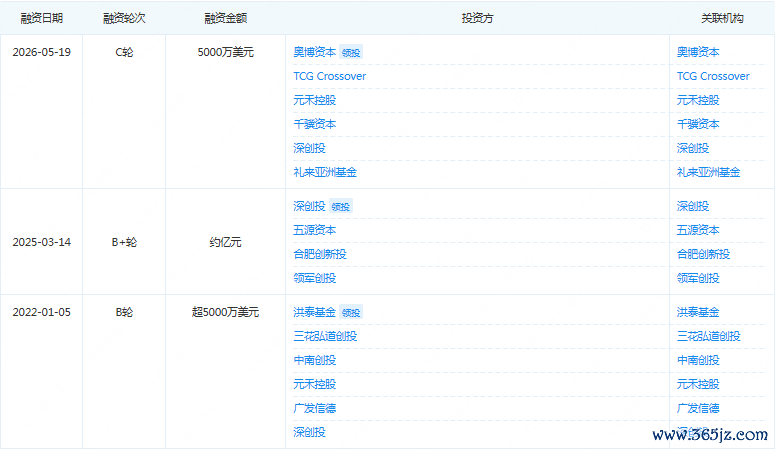Open TCG Crossover in 关联机构 column
Image resolution: width=775 pixels, height=450 pixels.
713,76
